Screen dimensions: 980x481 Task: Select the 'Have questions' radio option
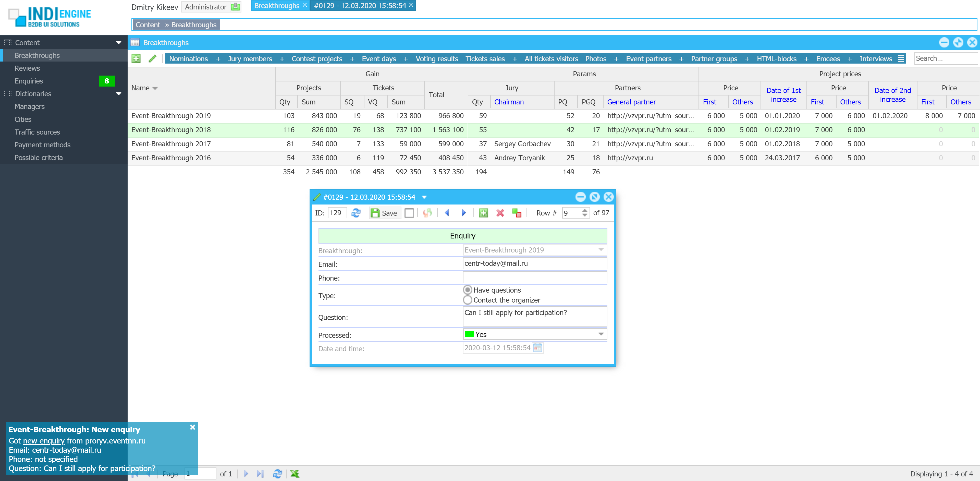[x=468, y=290]
